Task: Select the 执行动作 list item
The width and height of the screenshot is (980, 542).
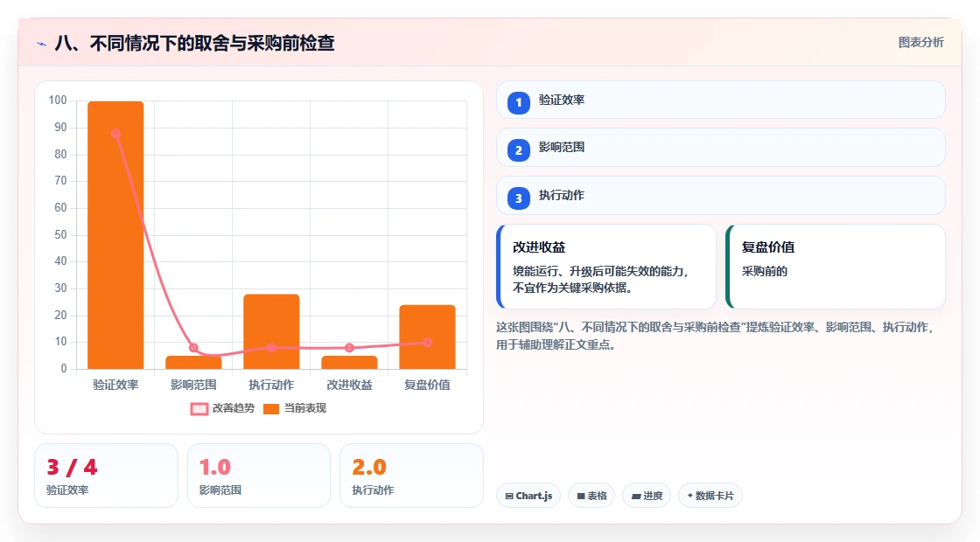Action: 721,196
